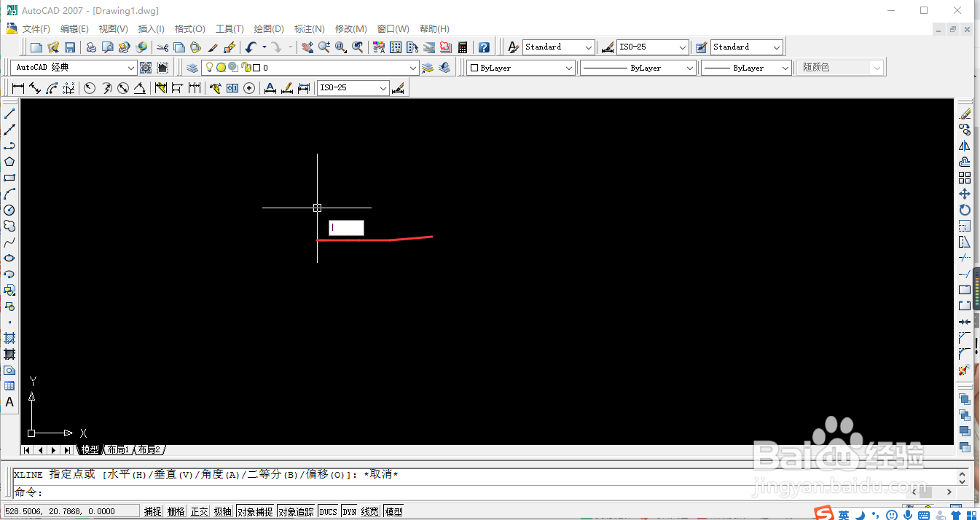This screenshot has height=520, width=980.
Task: Open the Help question mark icon
Action: pos(484,47)
